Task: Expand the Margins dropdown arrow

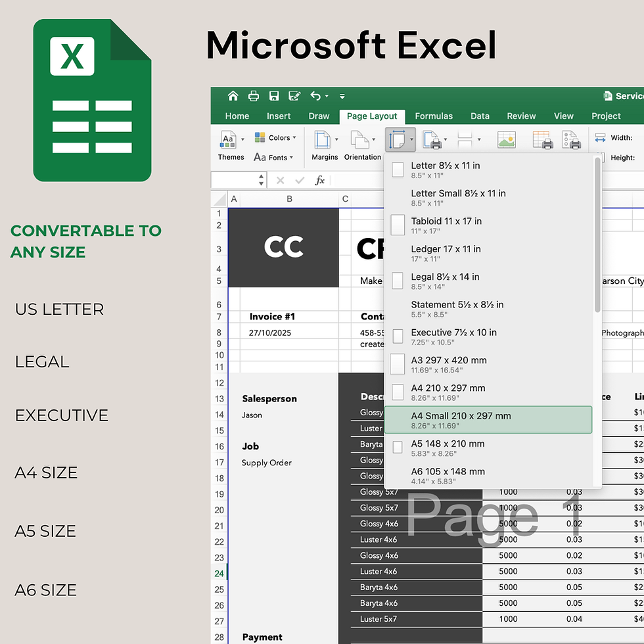Action: (336, 139)
